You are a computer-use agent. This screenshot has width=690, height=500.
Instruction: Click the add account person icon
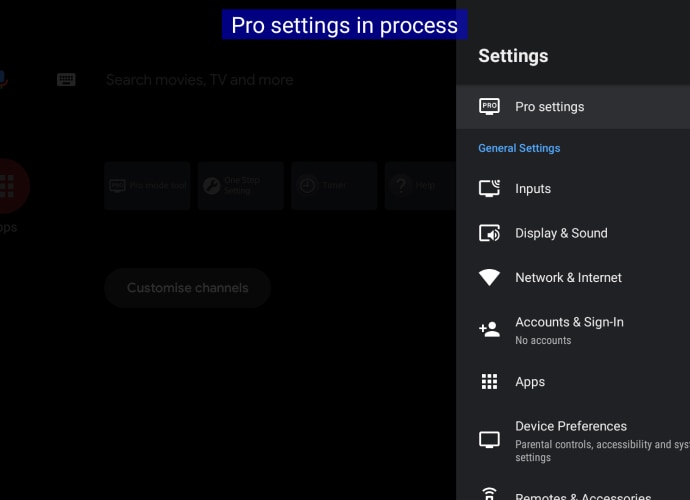[489, 329]
